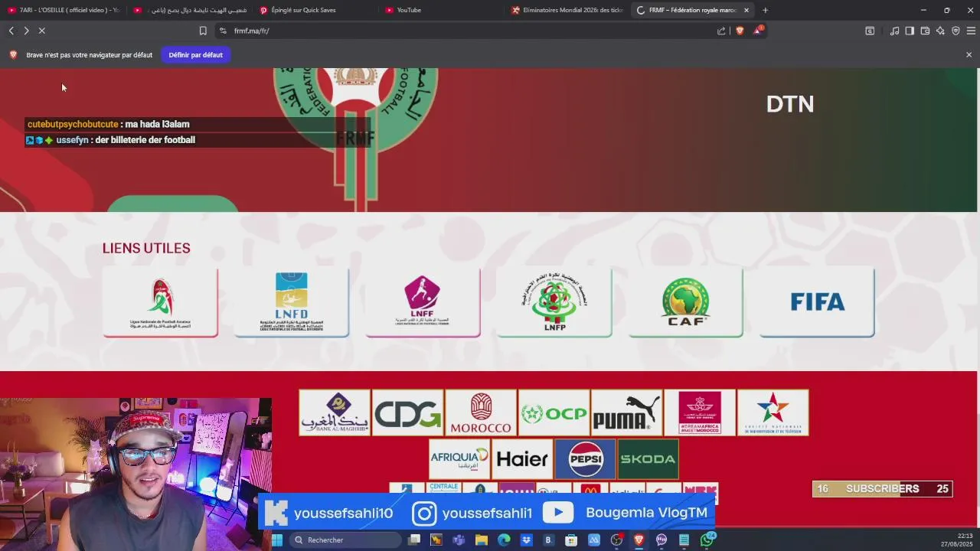
Task: Open the LNFP league link card
Action: [x=554, y=302]
